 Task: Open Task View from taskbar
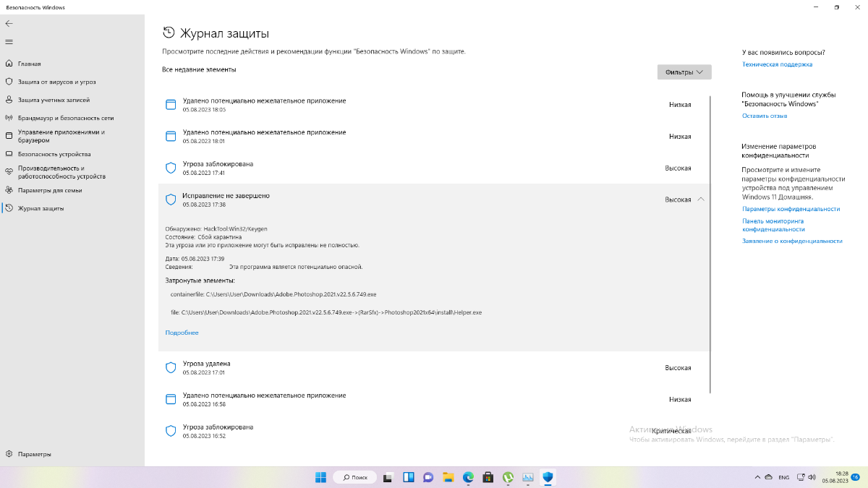coord(388,477)
